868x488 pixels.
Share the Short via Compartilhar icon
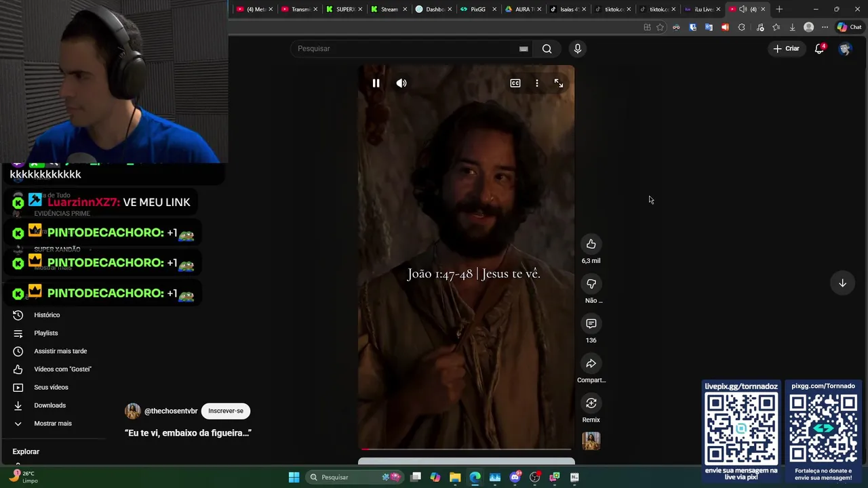[x=591, y=364]
